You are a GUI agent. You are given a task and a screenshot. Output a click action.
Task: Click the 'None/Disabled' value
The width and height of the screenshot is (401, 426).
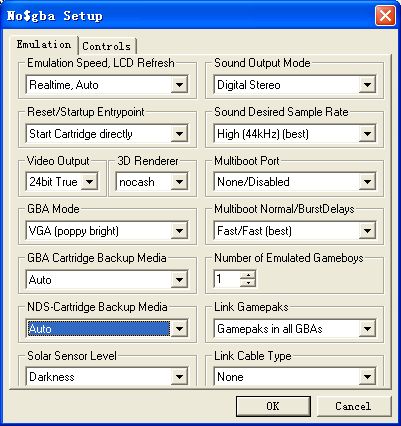253,182
